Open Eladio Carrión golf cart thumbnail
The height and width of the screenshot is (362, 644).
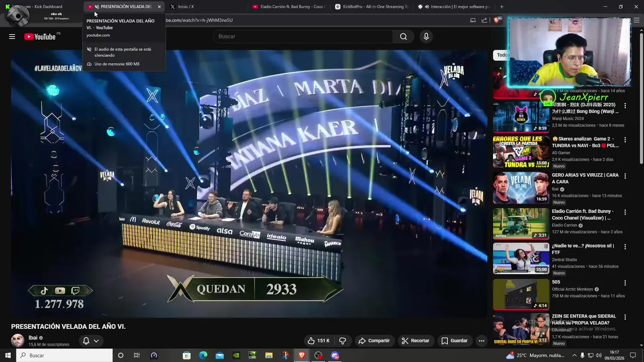coord(521,224)
